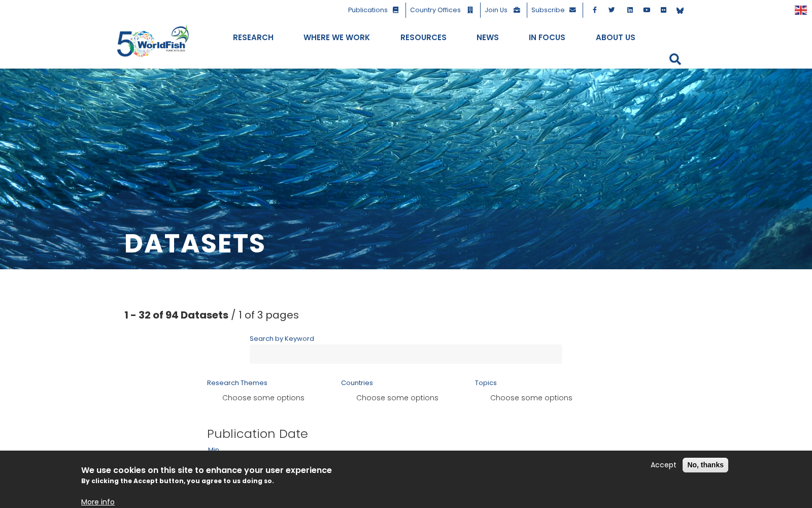Click the Publication Date heading

257,434
